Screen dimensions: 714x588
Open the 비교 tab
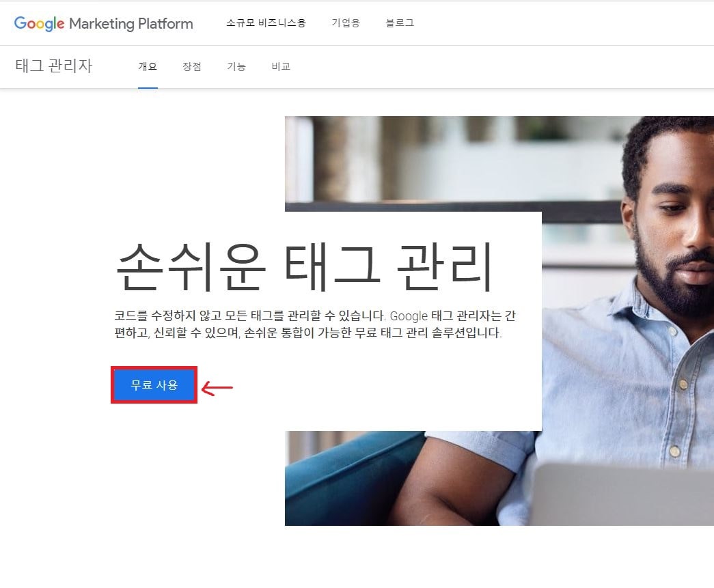[281, 67]
